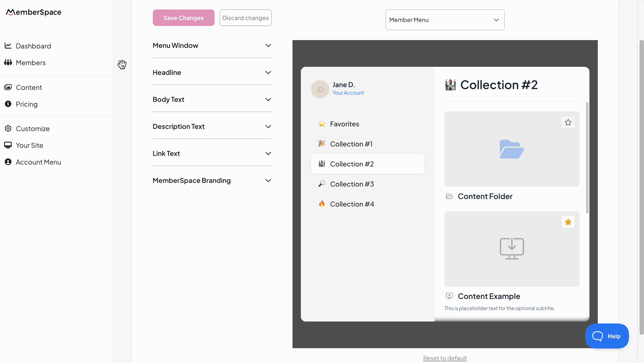
Task: Expand the Description Text section
Action: click(212, 126)
